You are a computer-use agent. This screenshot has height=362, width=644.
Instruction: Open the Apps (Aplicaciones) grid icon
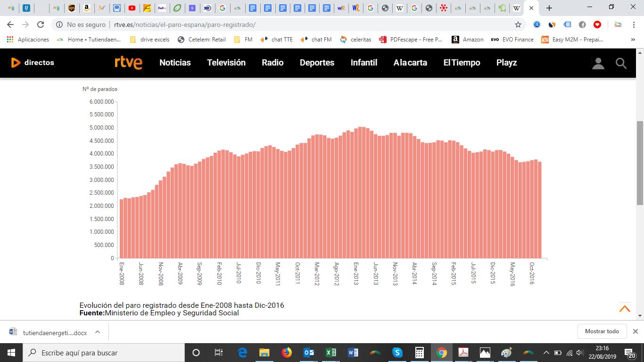click(10, 40)
